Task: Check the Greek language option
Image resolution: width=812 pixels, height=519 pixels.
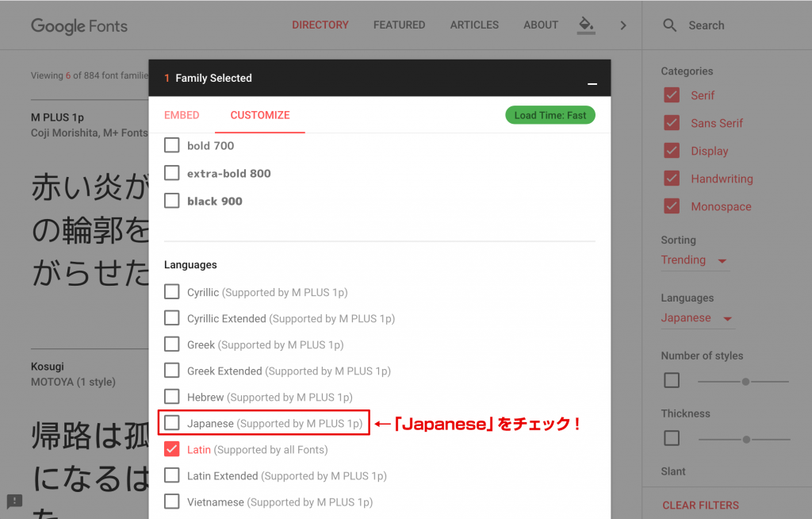Action: pyautogui.click(x=171, y=344)
